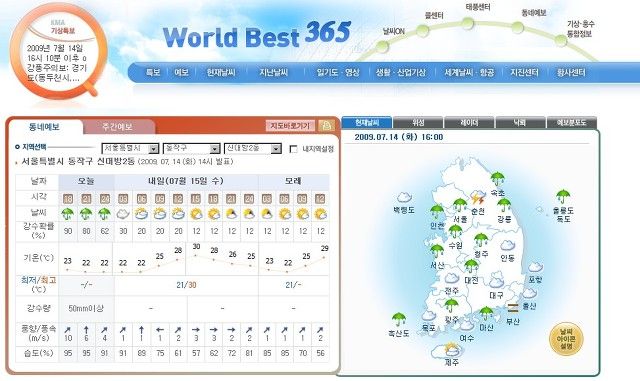Click the Ulleungdo/Dokdo (울릉도 독도) umbrella icon
The width and height of the screenshot is (640, 381).
click(563, 196)
